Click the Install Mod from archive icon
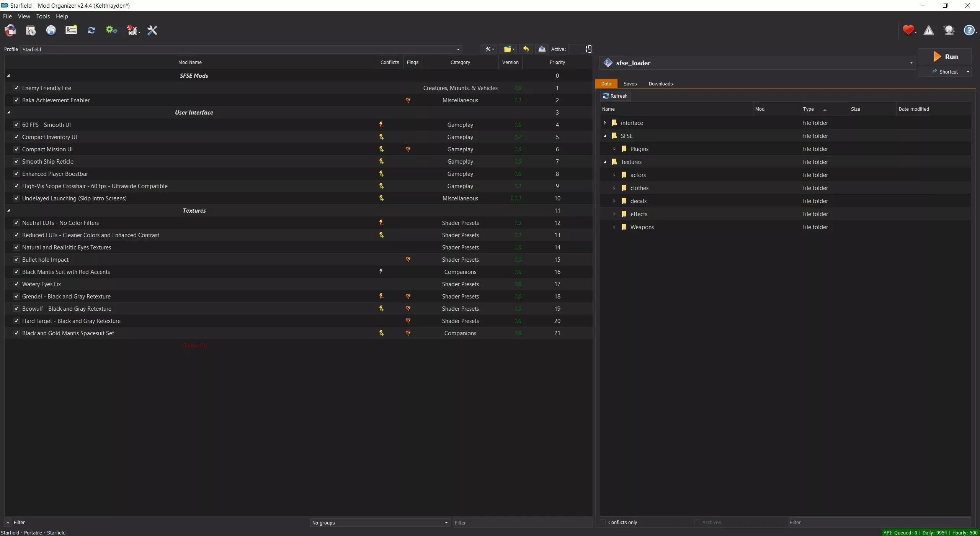The width and height of the screenshot is (980, 536). (x=31, y=30)
